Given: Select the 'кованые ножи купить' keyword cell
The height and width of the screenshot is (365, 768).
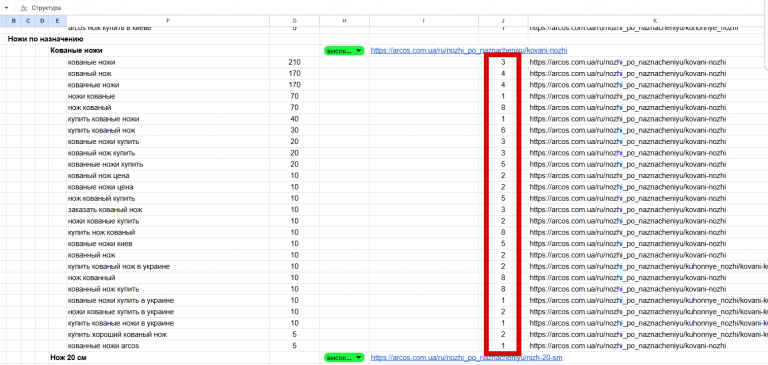Looking at the screenshot, I should [x=168, y=142].
